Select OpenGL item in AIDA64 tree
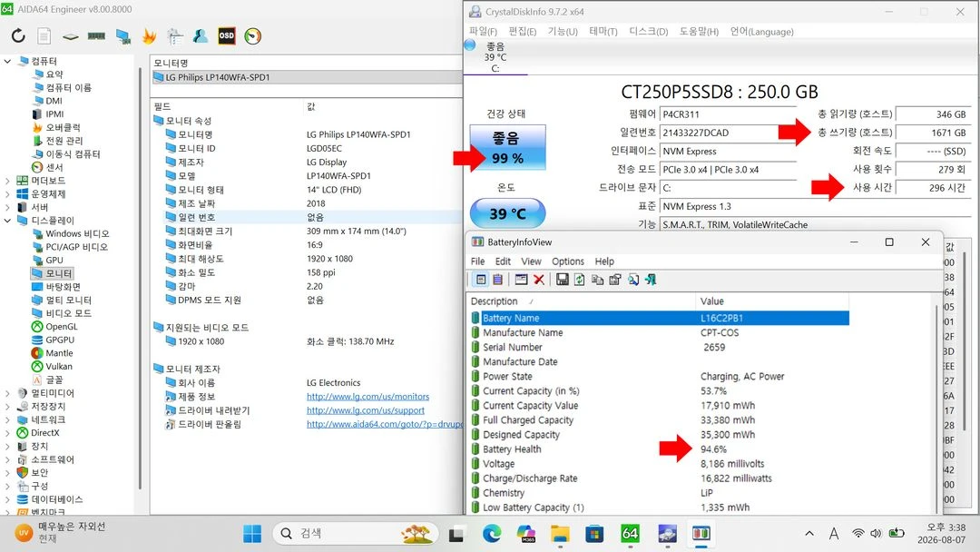Viewport: 980px width, 552px height. coord(62,326)
